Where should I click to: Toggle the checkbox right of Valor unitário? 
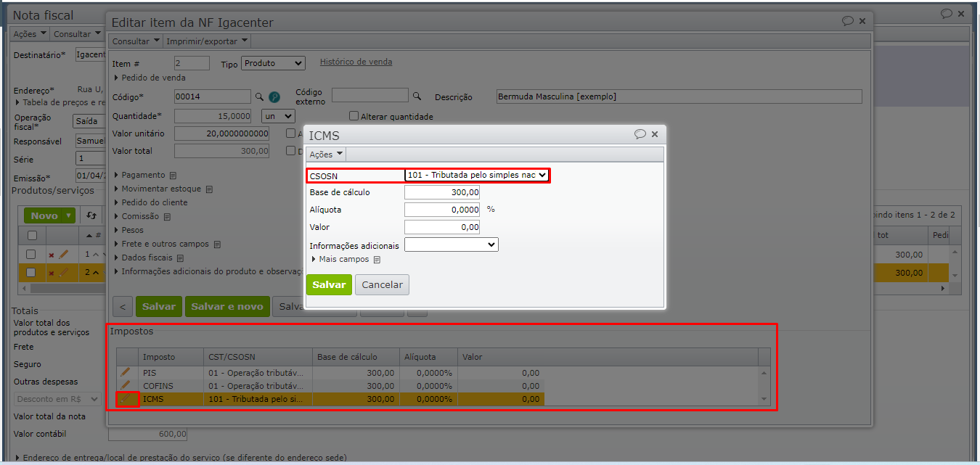[x=290, y=133]
